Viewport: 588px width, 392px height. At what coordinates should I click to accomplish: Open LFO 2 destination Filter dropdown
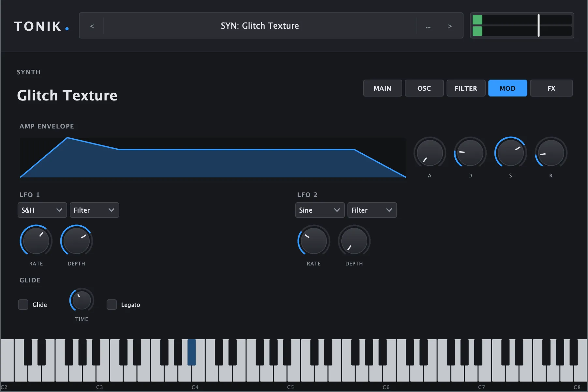[x=372, y=210]
